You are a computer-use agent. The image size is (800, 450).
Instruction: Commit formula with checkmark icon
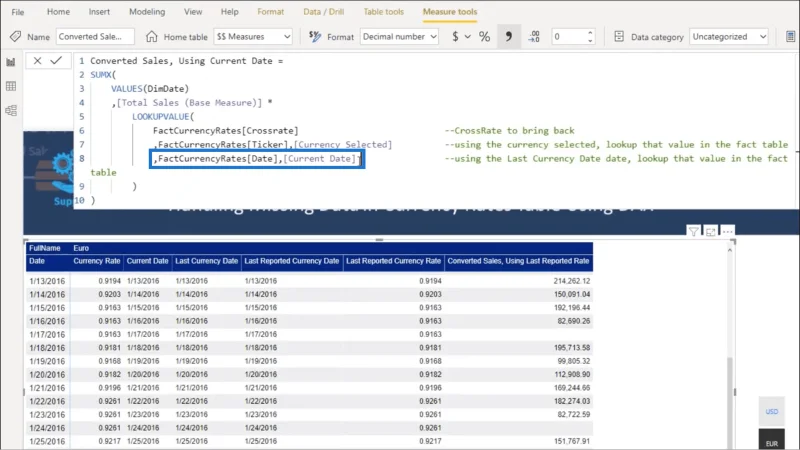(56, 61)
